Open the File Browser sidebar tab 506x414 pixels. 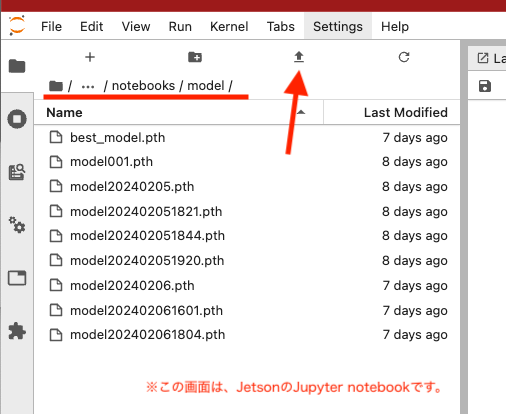(17, 66)
